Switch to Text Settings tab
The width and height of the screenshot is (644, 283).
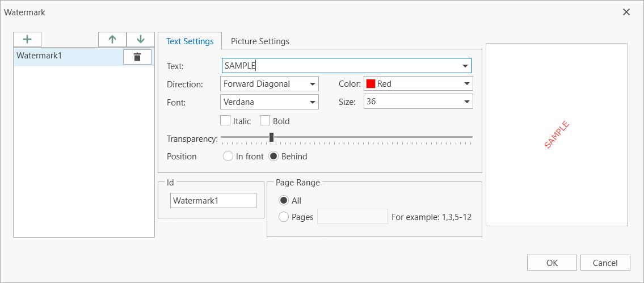(x=190, y=41)
